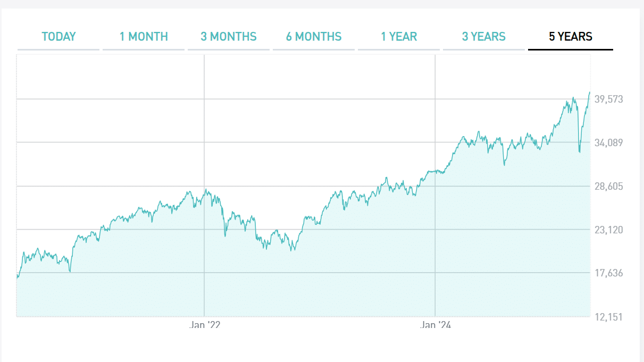Click the 17,636 y-axis value label
Screen dimensions: 644x362
point(609,273)
